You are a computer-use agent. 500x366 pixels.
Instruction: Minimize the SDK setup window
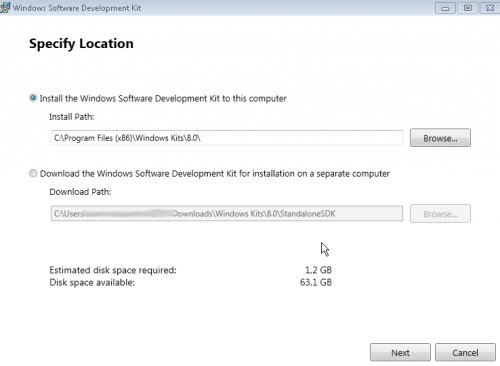tap(445, 8)
